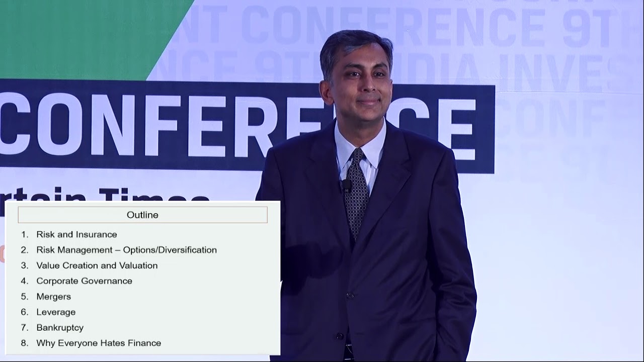The image size is (644, 362).
Task: Click "Value Creation and Valuation" outline item
Action: 97,265
